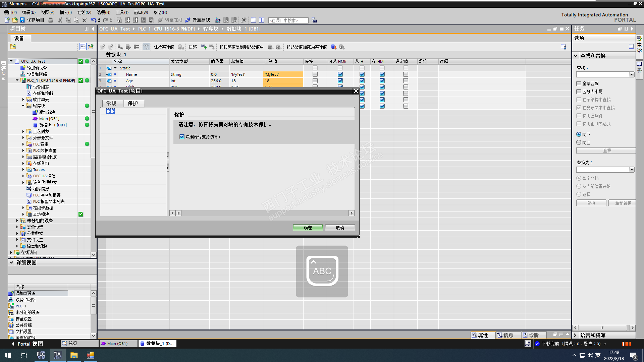Enable whole word match checkbox

[x=579, y=84]
